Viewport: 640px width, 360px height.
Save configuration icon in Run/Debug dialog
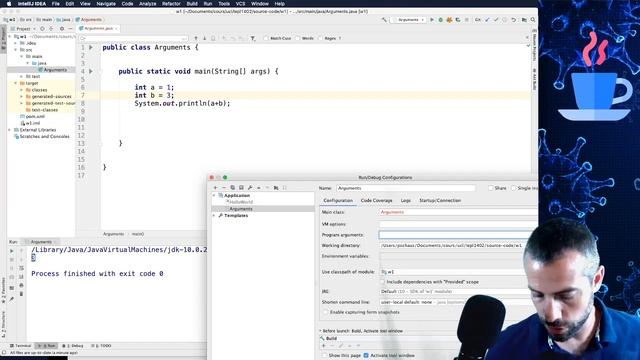tap(241, 188)
